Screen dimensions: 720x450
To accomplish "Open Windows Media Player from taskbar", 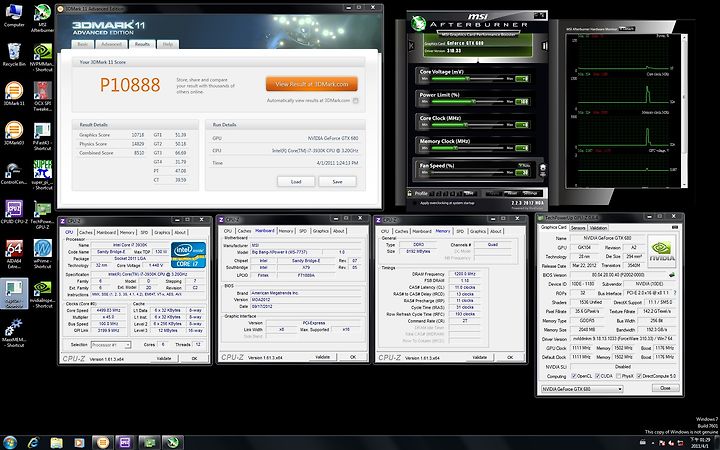I will pos(79,442).
